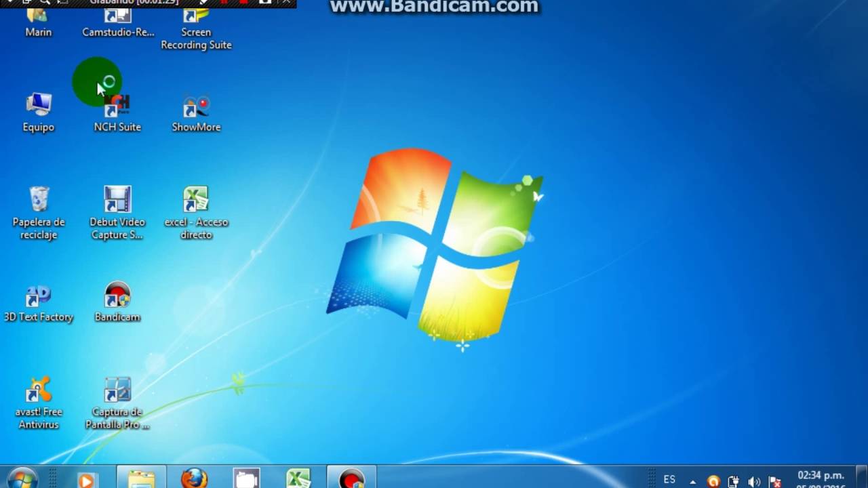Select the Equipo computer icon
The width and height of the screenshot is (868, 488).
[38, 113]
